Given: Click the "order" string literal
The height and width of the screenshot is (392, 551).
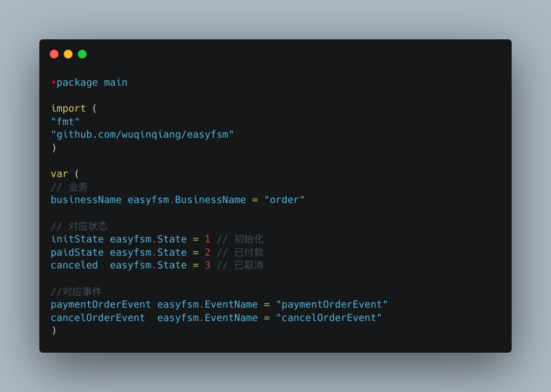Looking at the screenshot, I should [x=284, y=200].
